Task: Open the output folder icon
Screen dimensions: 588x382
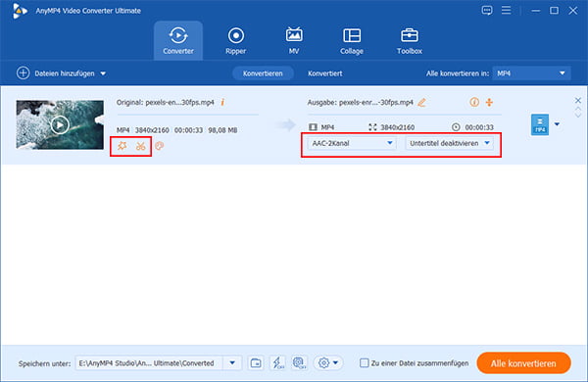Action: click(256, 362)
